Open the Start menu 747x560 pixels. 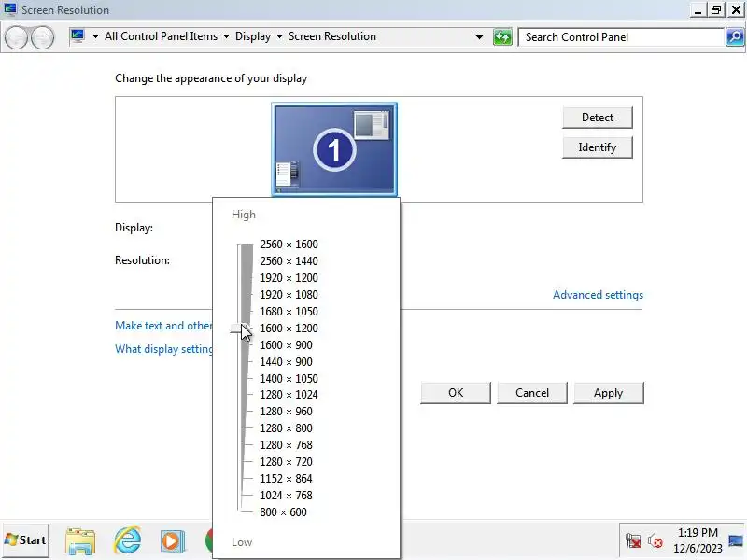(26, 540)
